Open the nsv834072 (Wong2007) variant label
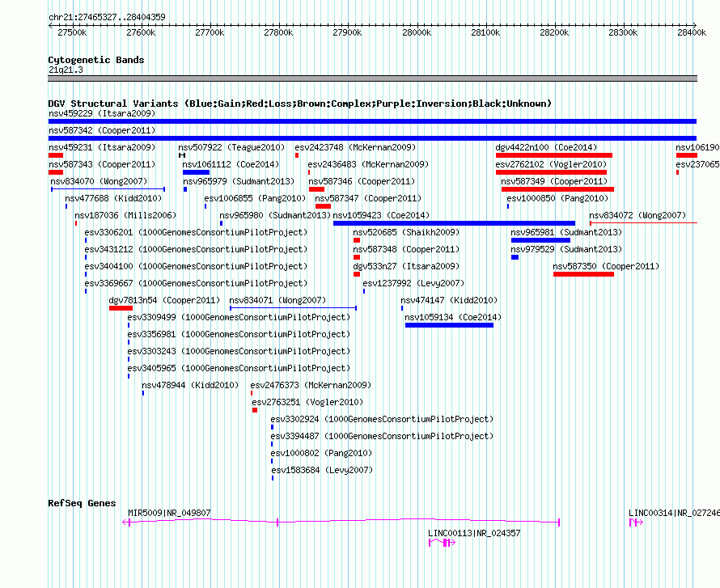The image size is (720, 588). coord(637,215)
